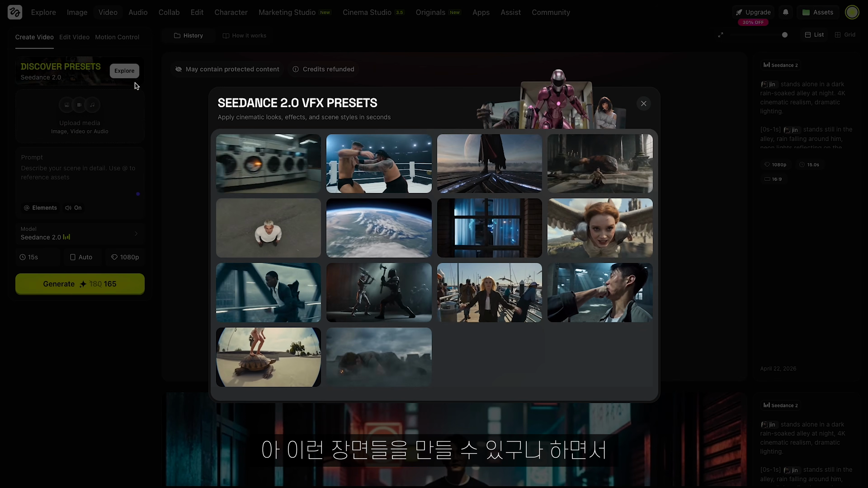Select the laundromat washing machines preset
This screenshot has height=488, width=868.
click(x=269, y=164)
